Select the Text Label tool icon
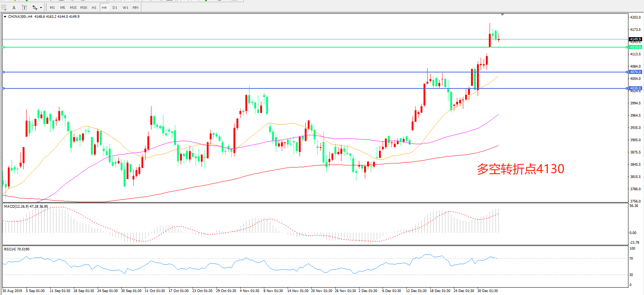644x295 pixels. (x=24, y=7)
